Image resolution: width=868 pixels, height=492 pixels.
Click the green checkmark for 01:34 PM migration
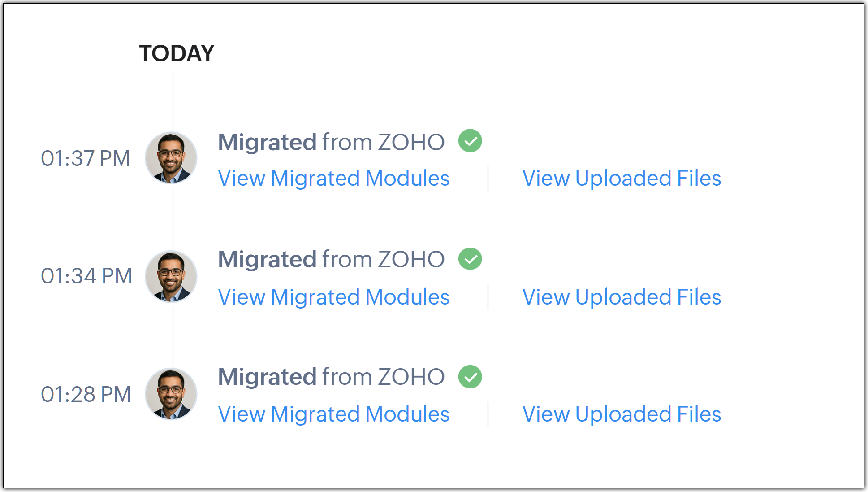470,259
